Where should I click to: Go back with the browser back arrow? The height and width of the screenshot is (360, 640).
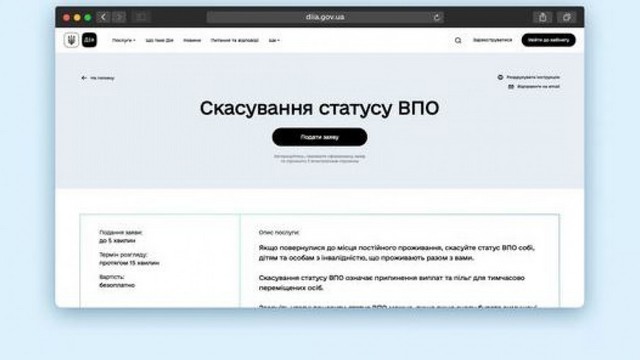click(103, 17)
